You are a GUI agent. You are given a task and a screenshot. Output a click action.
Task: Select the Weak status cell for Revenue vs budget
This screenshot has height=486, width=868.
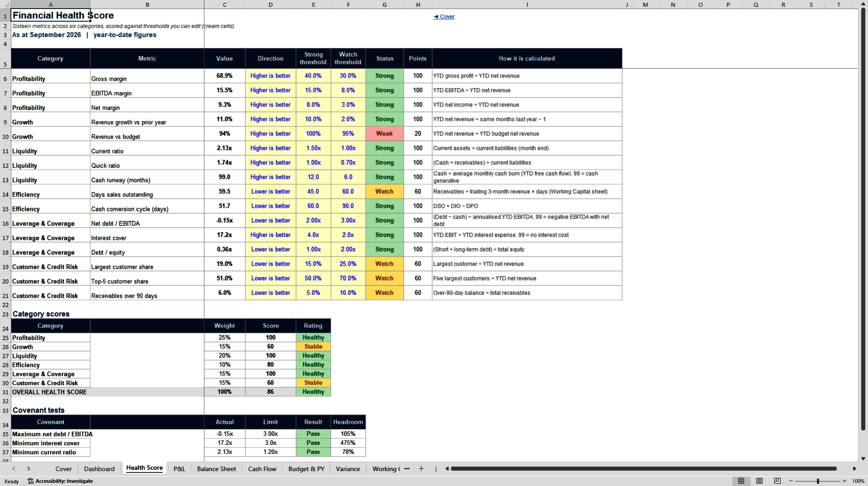click(384, 134)
